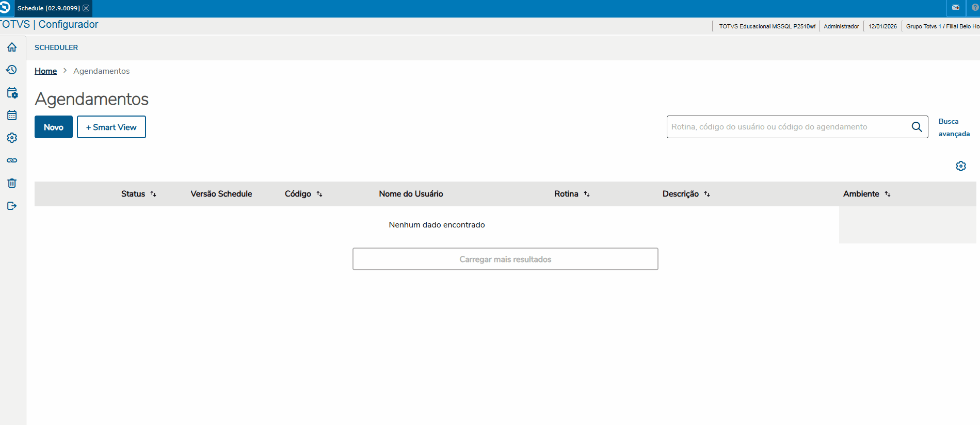
Task: Sort table by Ambiente column arrows
Action: pos(888,194)
